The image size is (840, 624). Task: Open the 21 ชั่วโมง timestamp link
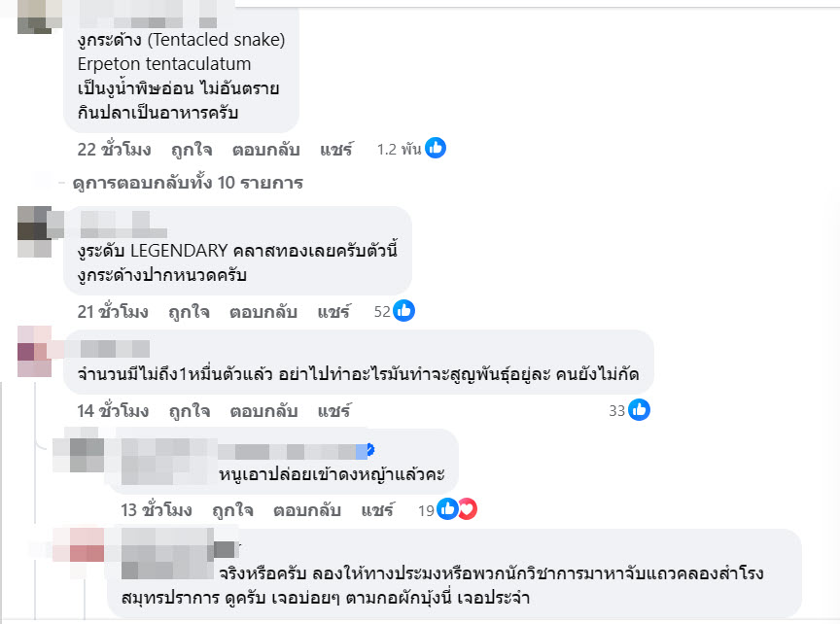[113, 312]
